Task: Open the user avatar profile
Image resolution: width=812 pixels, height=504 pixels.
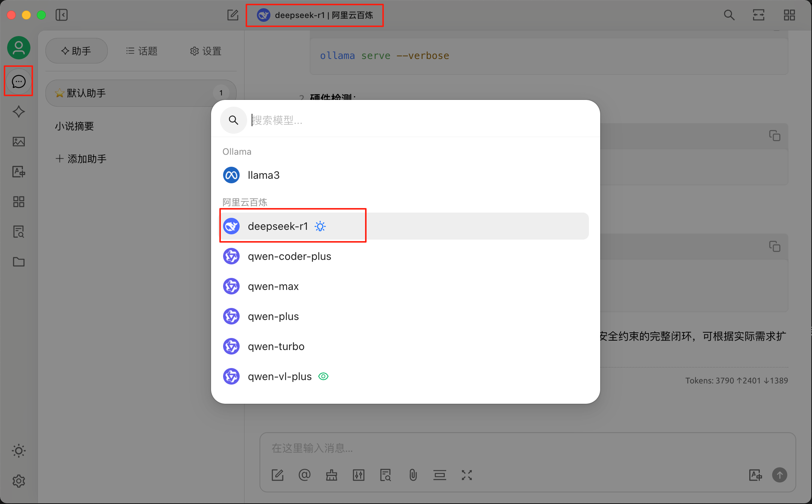Action: pos(19,48)
